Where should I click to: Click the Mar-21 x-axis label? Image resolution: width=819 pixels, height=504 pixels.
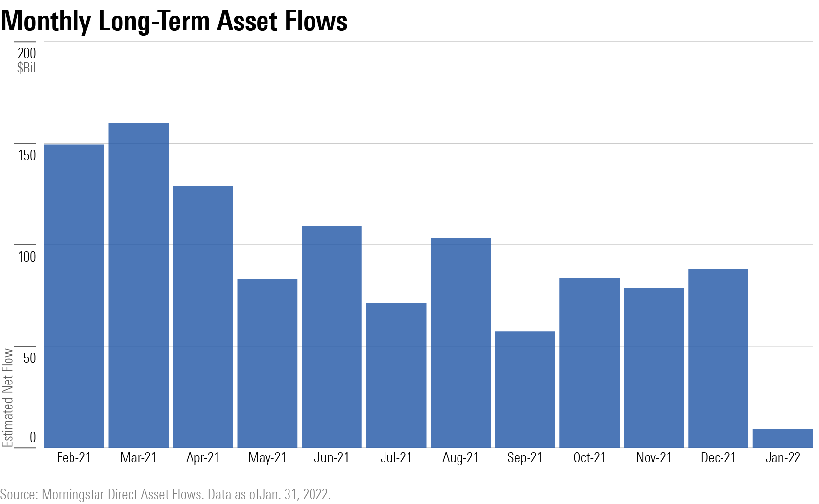[x=139, y=457]
